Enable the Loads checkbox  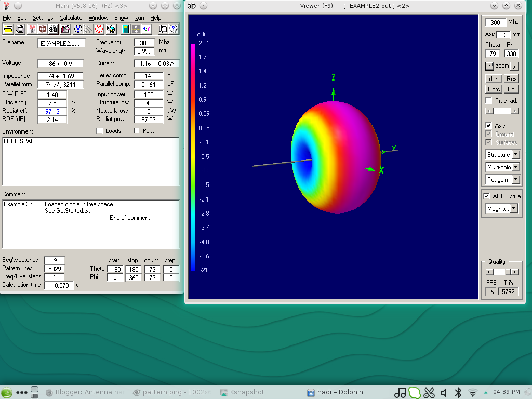tap(100, 131)
